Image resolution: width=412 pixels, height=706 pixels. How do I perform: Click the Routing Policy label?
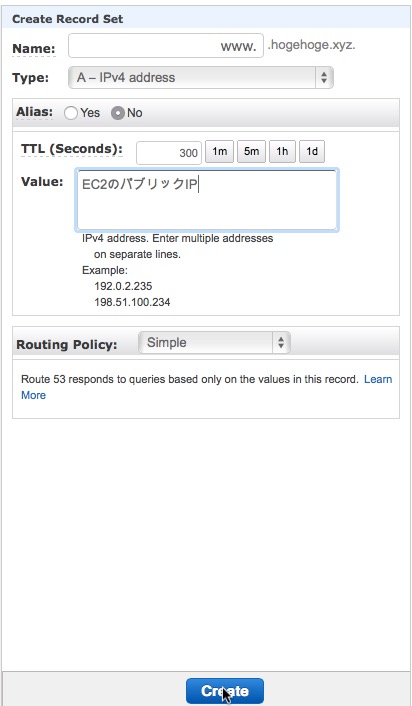[67, 345]
